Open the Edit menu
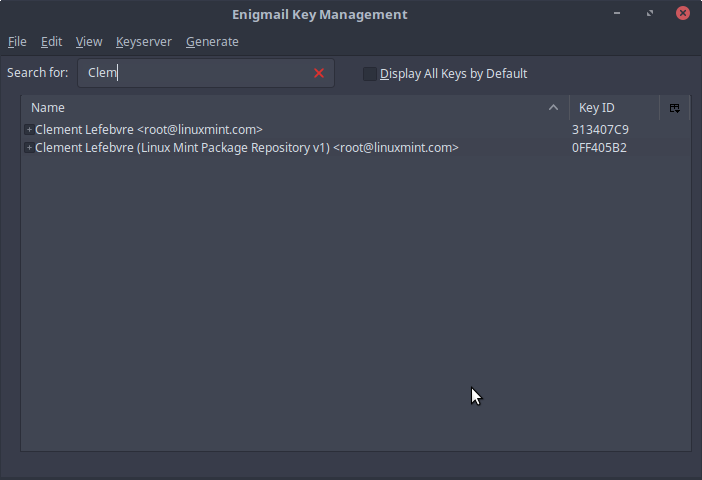Screen dimensions: 702x480 51,42
